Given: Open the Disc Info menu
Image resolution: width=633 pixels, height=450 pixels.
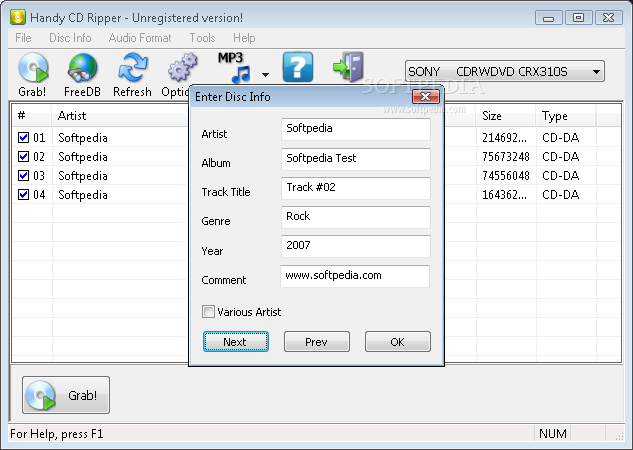Looking at the screenshot, I should click(x=70, y=38).
